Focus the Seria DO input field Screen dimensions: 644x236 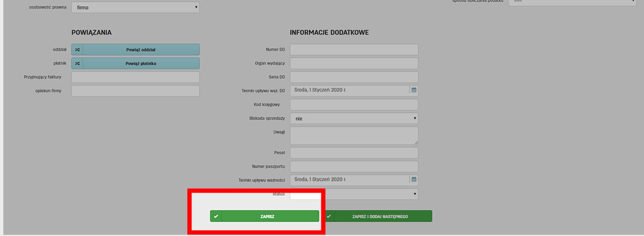click(354, 77)
